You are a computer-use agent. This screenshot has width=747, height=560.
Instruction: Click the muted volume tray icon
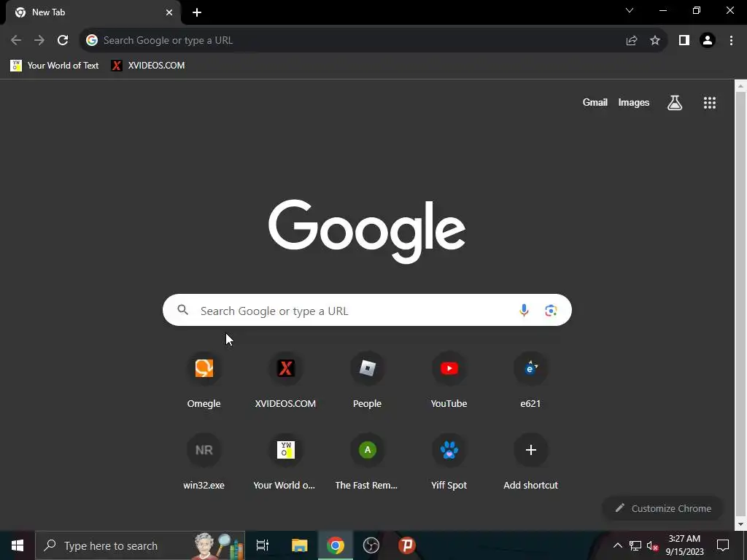click(x=652, y=545)
